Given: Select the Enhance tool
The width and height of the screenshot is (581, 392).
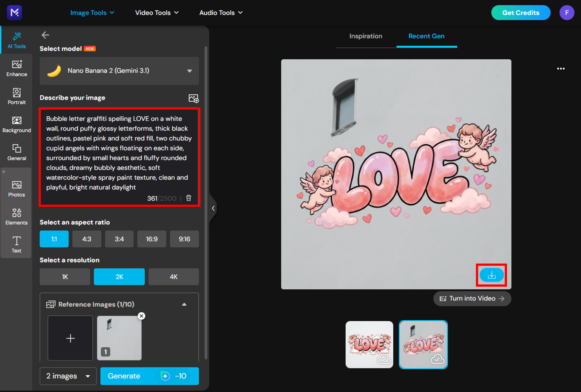Looking at the screenshot, I should coord(16,68).
